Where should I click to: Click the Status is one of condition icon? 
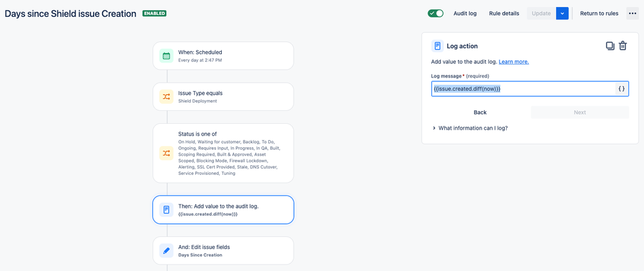166,154
